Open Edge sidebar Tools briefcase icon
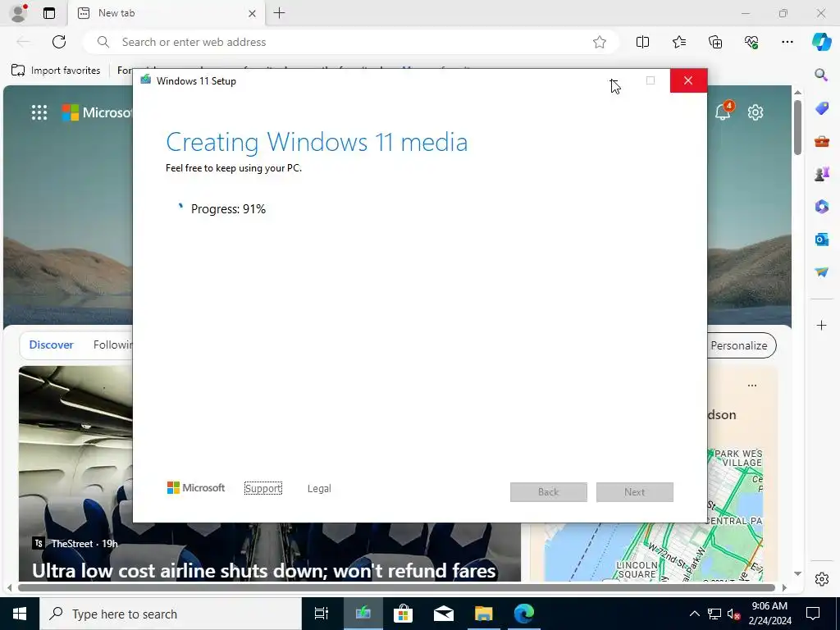 pyautogui.click(x=821, y=141)
